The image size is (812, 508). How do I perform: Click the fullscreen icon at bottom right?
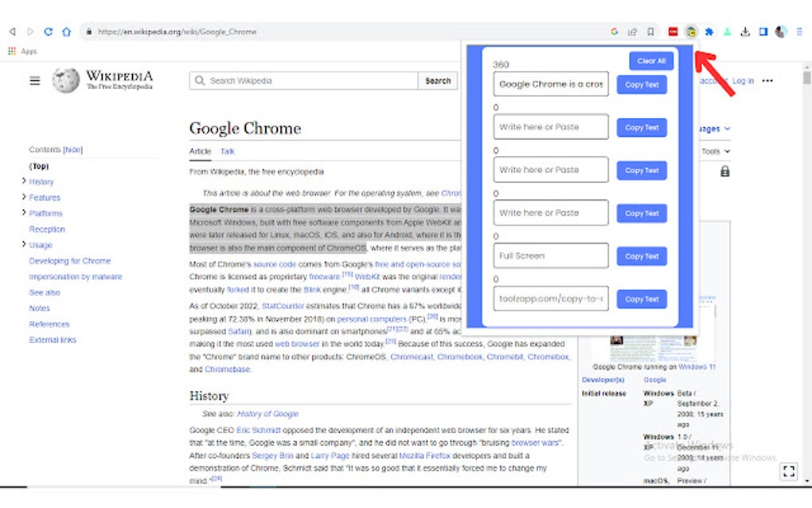pyautogui.click(x=789, y=471)
